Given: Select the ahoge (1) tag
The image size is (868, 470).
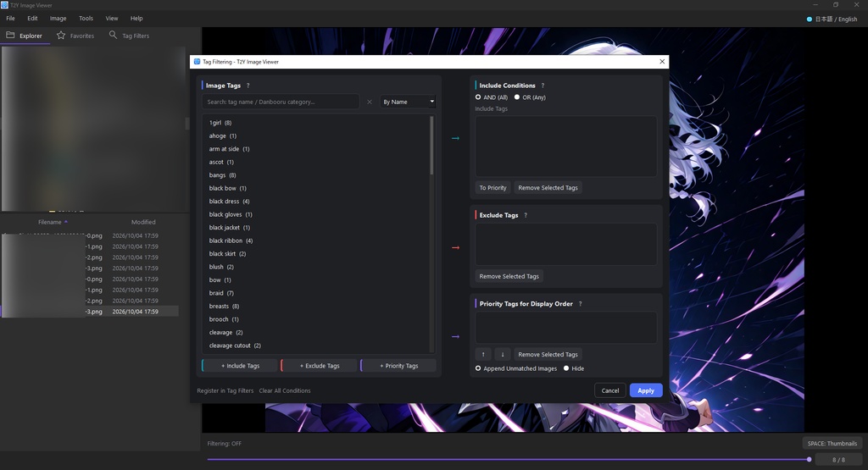Looking at the screenshot, I should tap(223, 136).
